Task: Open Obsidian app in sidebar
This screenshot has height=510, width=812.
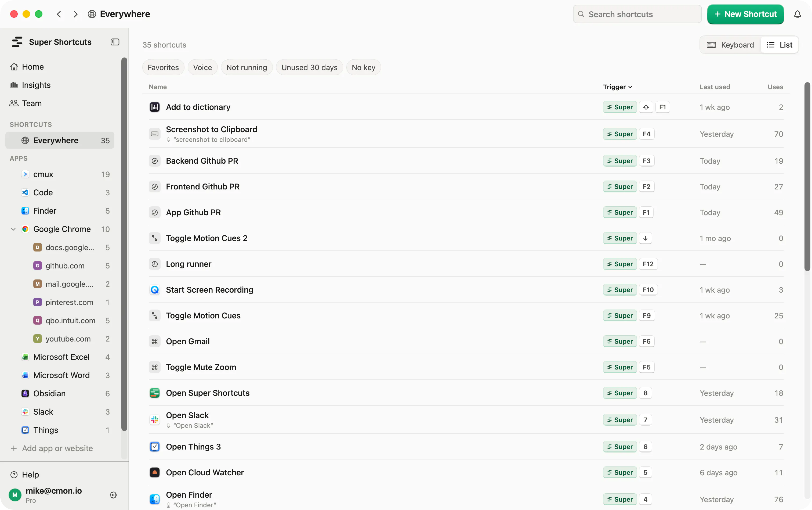Action: [x=60, y=394]
